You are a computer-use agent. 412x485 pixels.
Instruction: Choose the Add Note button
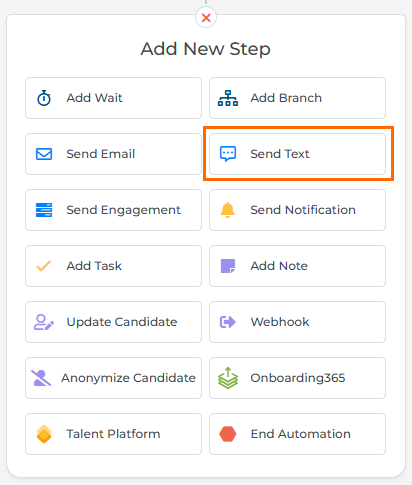[297, 266]
